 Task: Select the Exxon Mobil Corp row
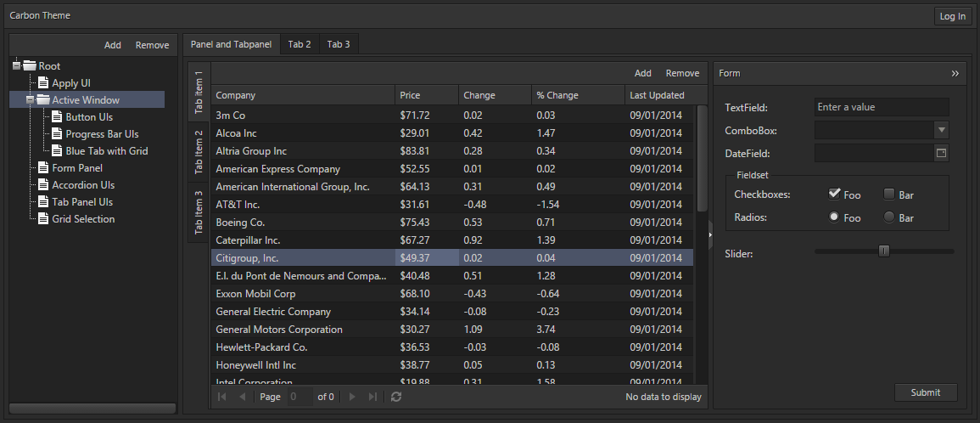452,294
